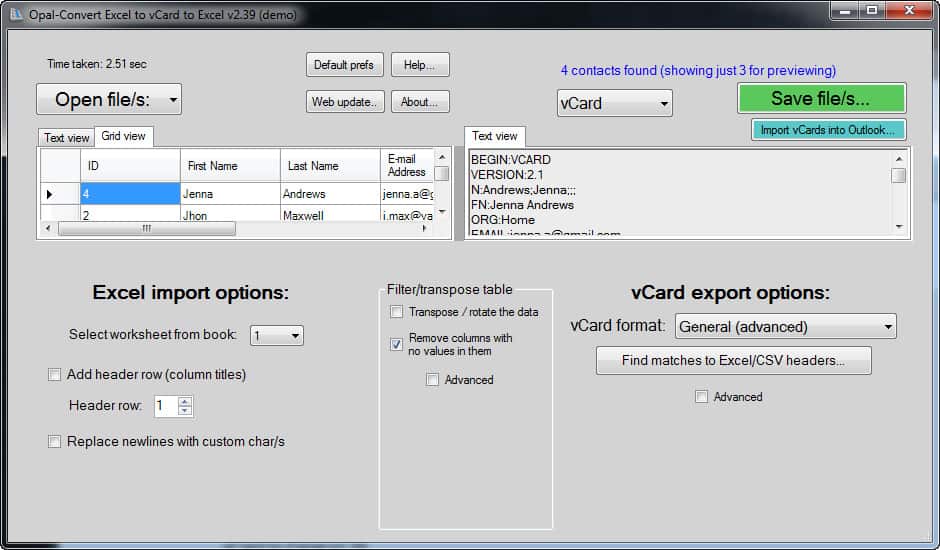Click the 4 contacts found status text
The height and width of the screenshot is (550, 940).
click(698, 71)
